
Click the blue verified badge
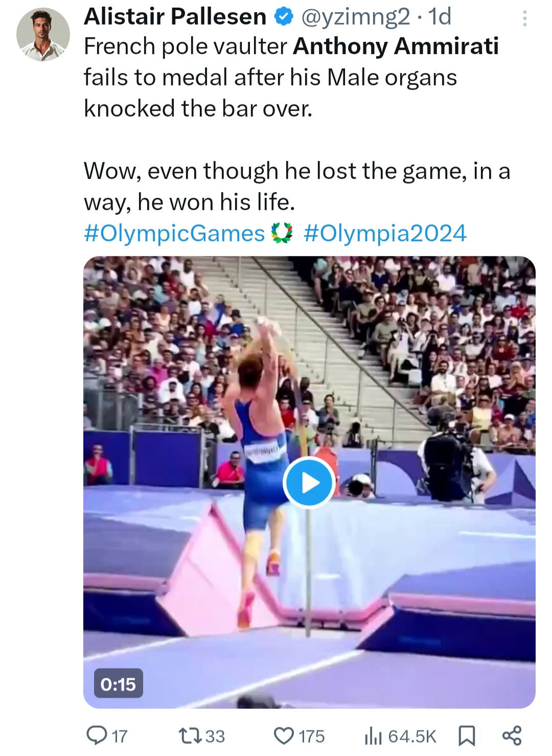tap(283, 17)
